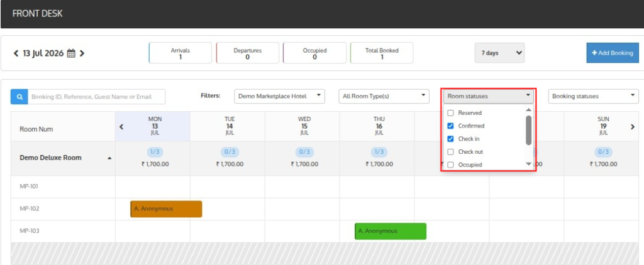
Task: Open the Booking statuses dropdown
Action: coord(594,97)
